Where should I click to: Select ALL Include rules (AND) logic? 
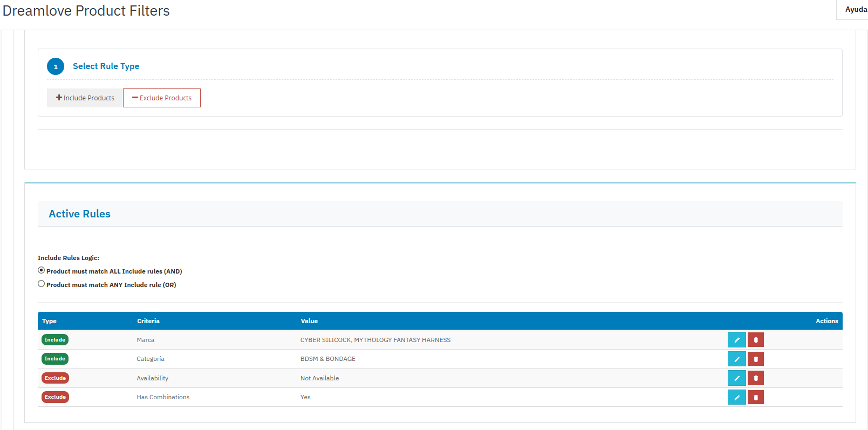pos(42,270)
